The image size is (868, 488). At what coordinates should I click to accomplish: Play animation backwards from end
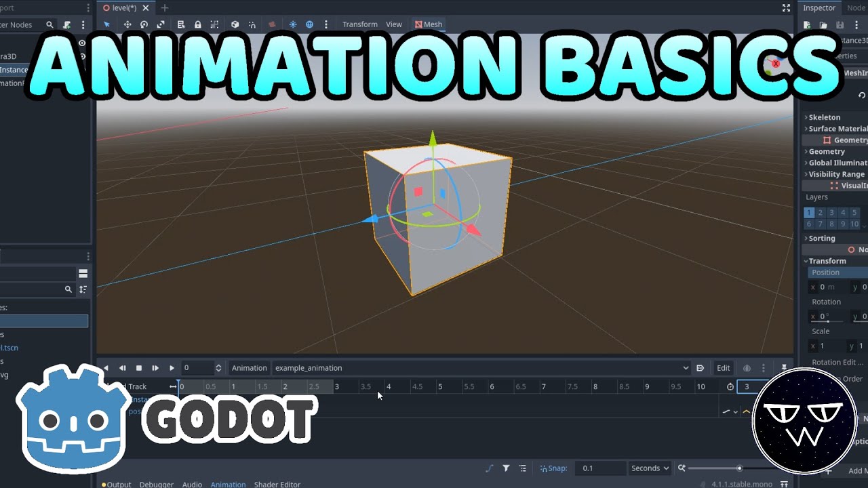click(x=123, y=368)
